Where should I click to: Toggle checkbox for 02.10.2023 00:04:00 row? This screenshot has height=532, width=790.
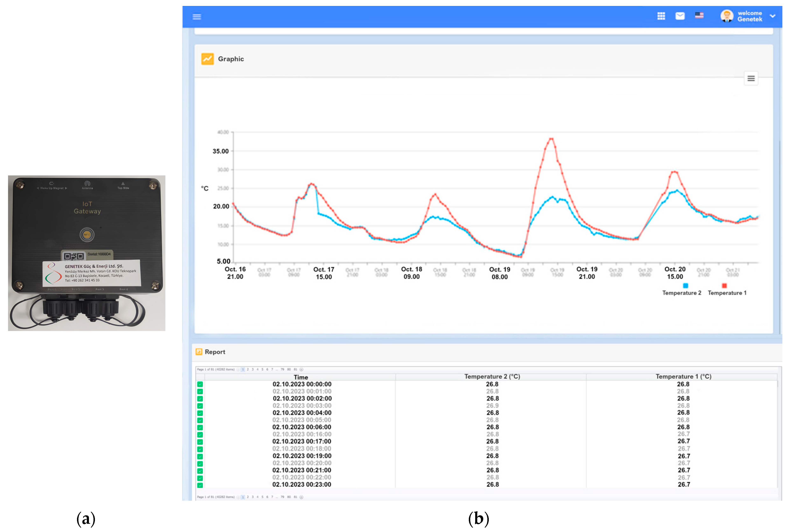click(200, 413)
